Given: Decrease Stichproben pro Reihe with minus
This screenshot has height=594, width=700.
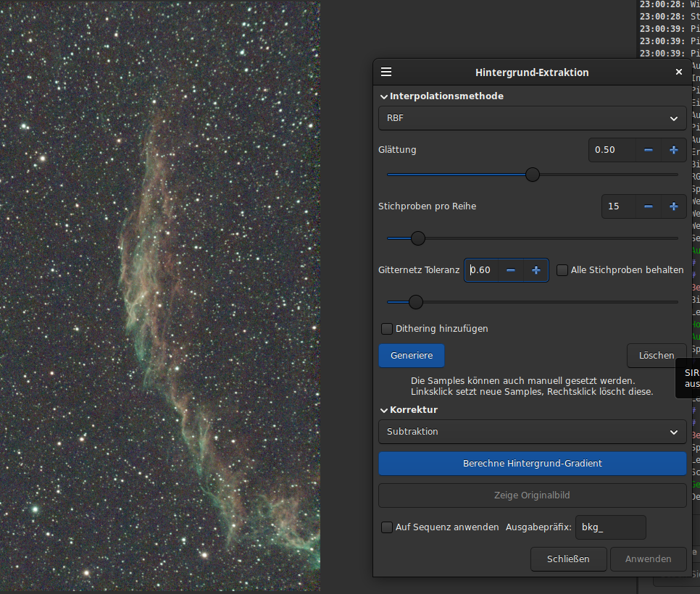Looking at the screenshot, I should click(x=649, y=206).
